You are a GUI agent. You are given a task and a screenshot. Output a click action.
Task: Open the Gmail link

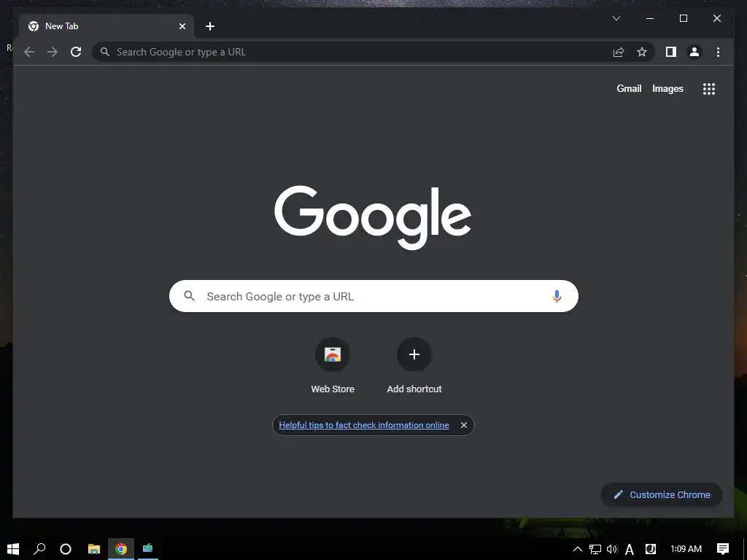click(x=629, y=88)
